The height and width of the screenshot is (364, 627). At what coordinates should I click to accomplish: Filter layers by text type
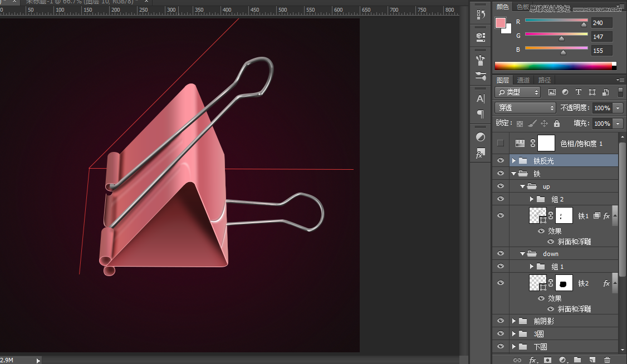click(578, 92)
